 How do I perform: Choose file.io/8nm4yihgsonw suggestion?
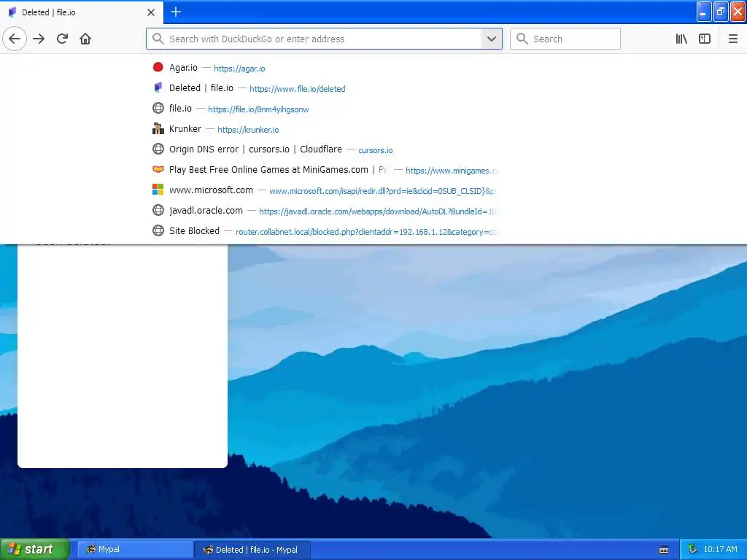324,109
